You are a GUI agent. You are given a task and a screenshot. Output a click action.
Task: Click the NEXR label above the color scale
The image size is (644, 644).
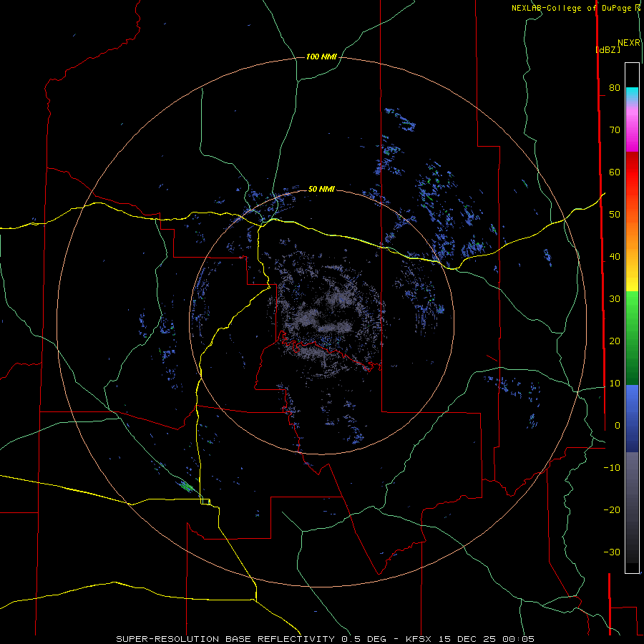(x=629, y=43)
